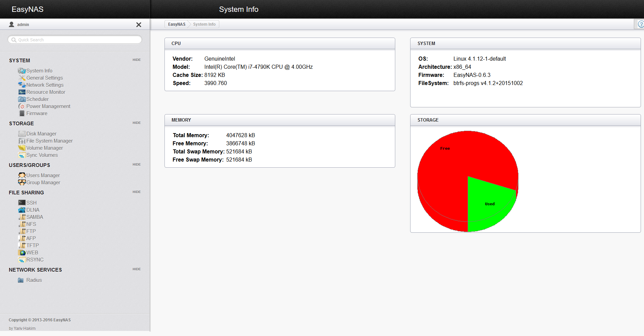Viewport: 644px width, 336px height.
Task: Hide the SYSTEM sidebar section
Action: point(137,60)
